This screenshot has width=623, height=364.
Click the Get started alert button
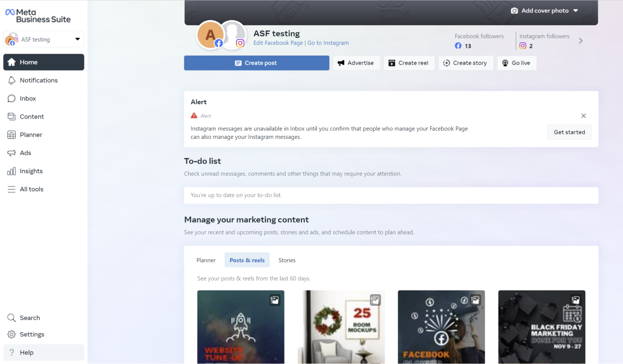(x=569, y=132)
